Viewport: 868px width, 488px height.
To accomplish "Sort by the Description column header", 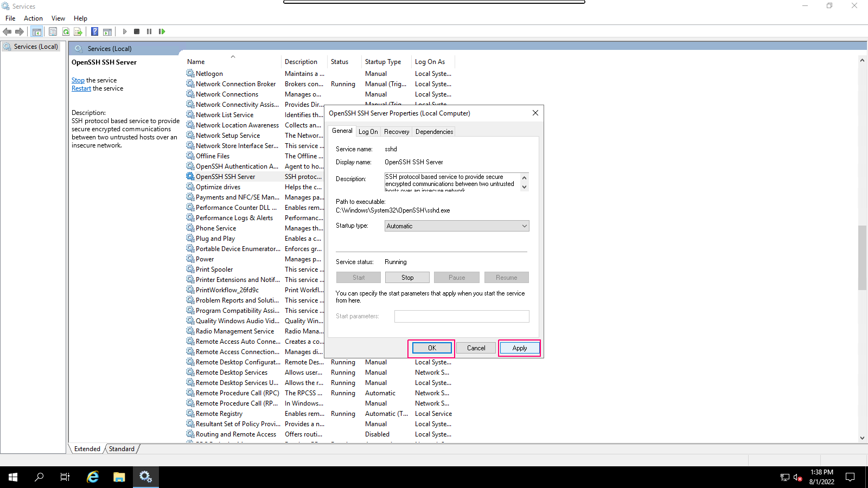I will pos(304,62).
